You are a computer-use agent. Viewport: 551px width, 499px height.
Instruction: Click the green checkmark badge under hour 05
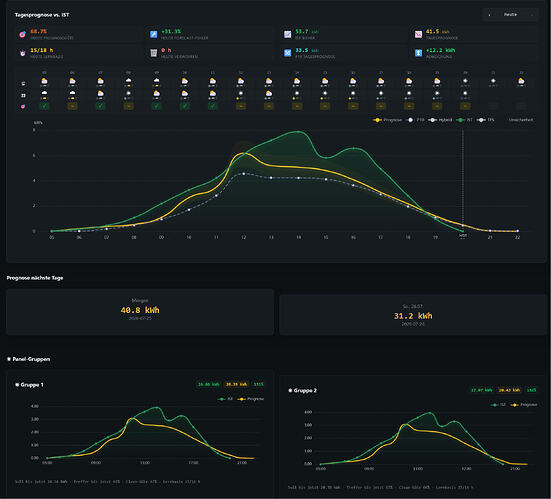pos(44,106)
